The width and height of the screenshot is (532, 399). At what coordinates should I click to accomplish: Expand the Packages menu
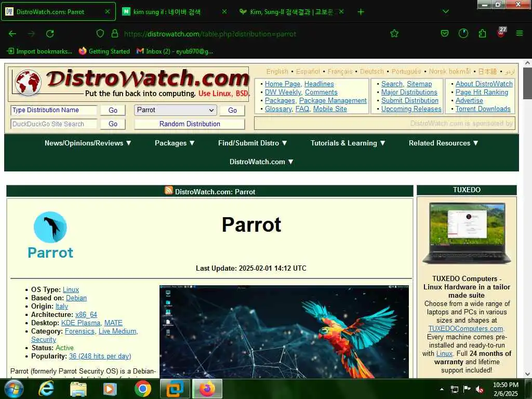[175, 143]
